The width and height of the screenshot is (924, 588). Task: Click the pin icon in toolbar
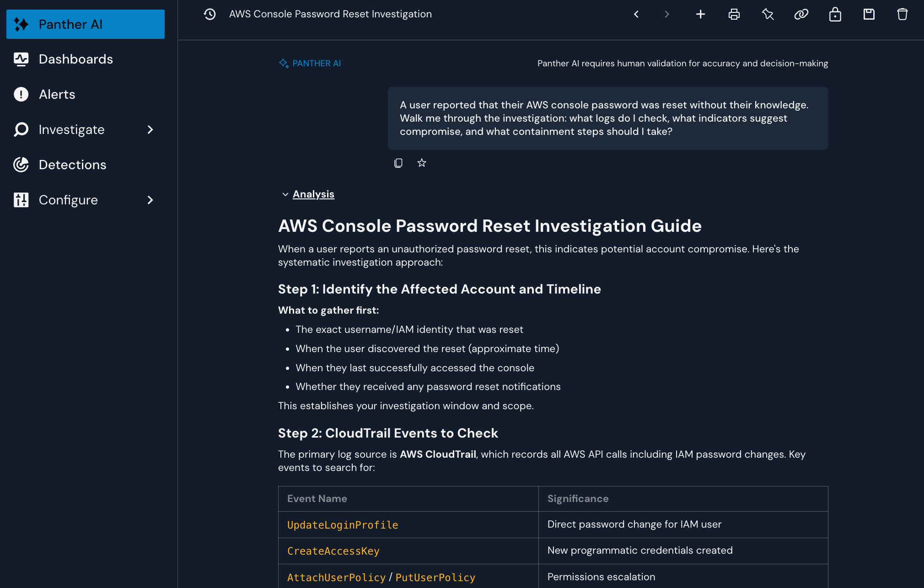[768, 14]
